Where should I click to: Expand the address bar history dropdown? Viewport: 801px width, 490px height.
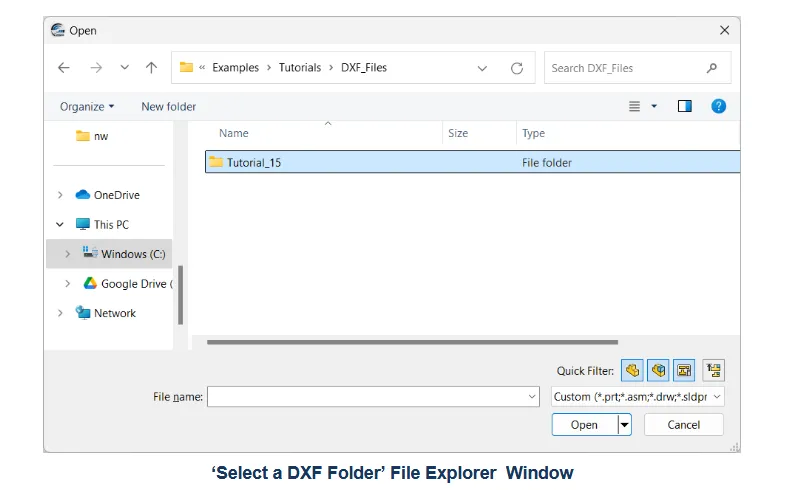pos(482,68)
